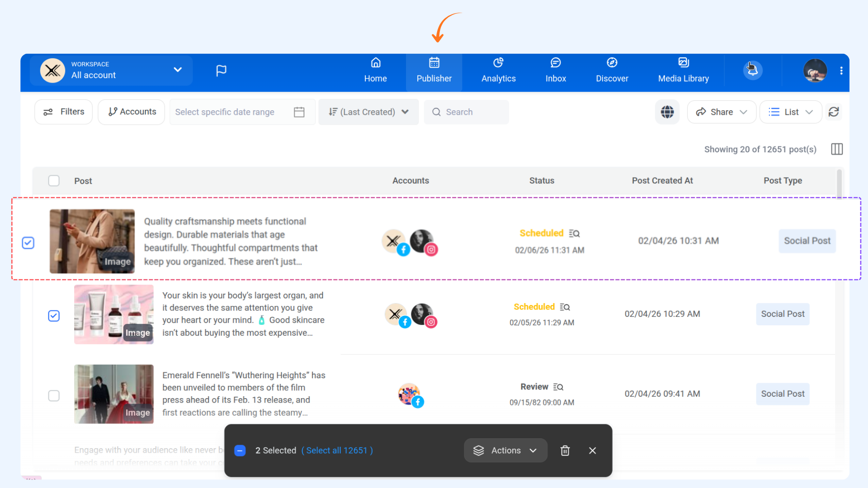This screenshot has height=488, width=868.
Task: Open the Accounts filter button
Action: click(132, 112)
